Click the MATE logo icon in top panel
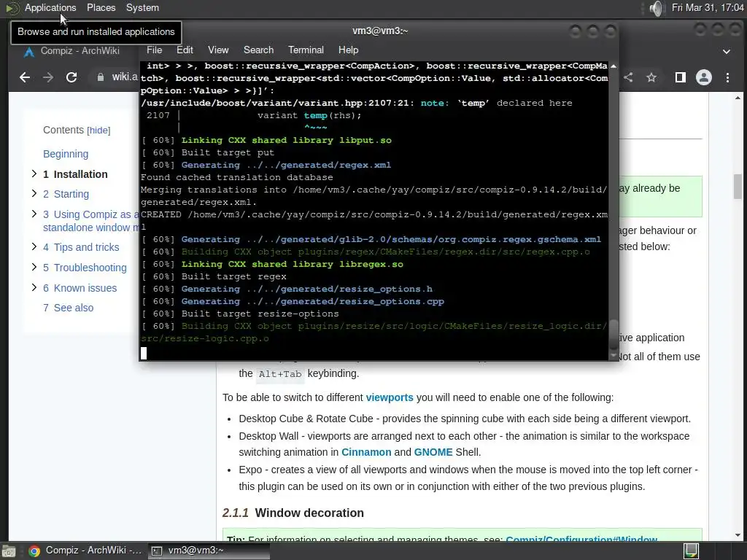The height and width of the screenshot is (560, 747). (x=12, y=8)
